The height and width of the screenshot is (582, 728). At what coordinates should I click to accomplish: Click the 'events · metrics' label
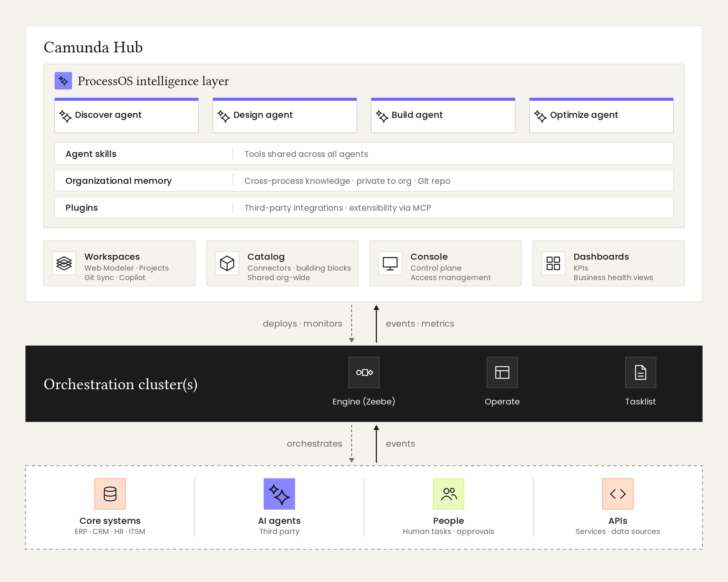[x=420, y=324]
